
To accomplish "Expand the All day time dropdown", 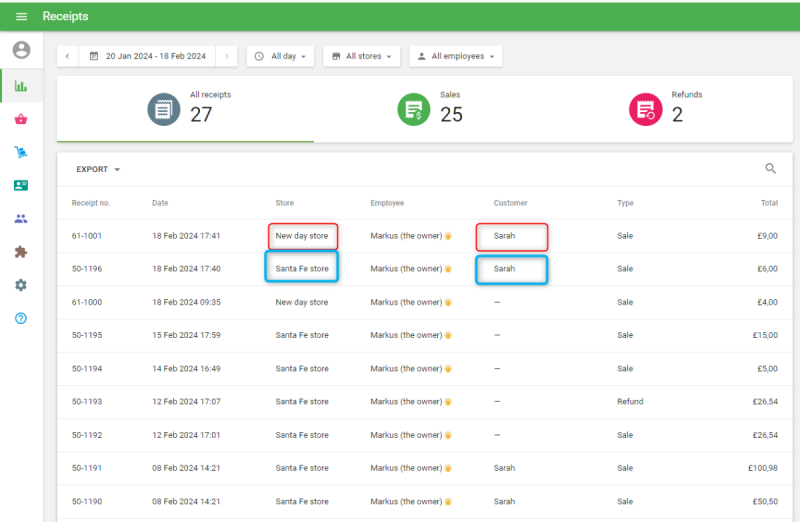I will pos(280,56).
